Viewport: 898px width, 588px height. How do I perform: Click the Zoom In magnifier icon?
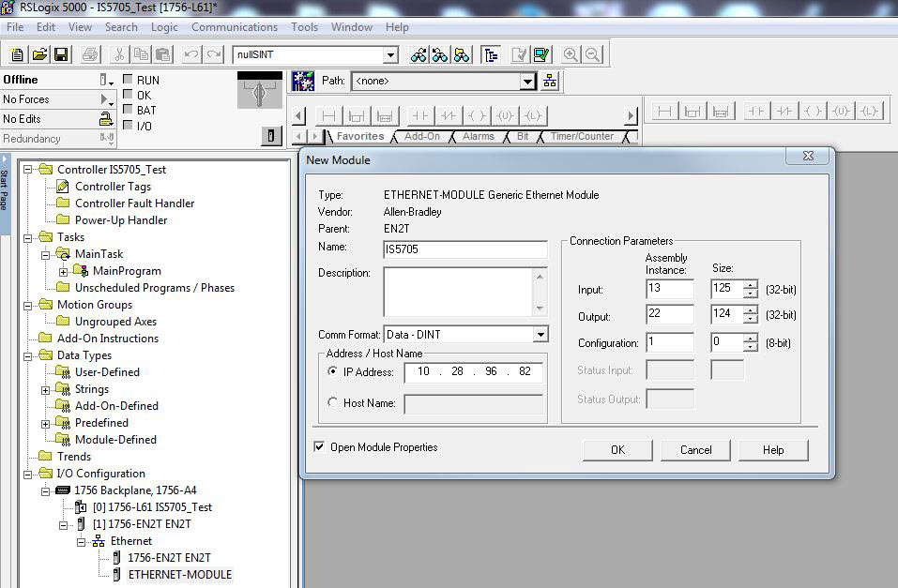pos(571,55)
